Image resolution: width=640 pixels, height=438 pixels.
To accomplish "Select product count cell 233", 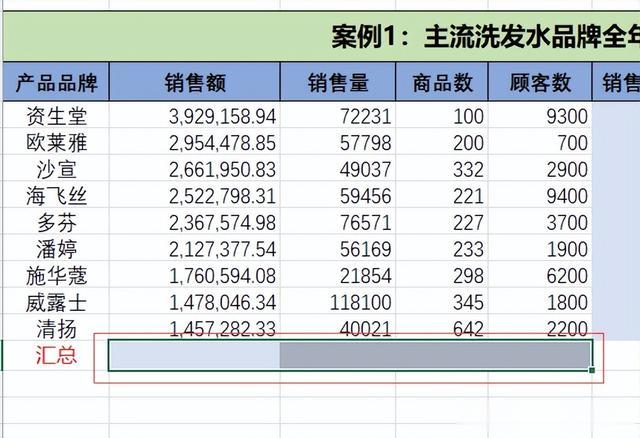I will 442,249.
